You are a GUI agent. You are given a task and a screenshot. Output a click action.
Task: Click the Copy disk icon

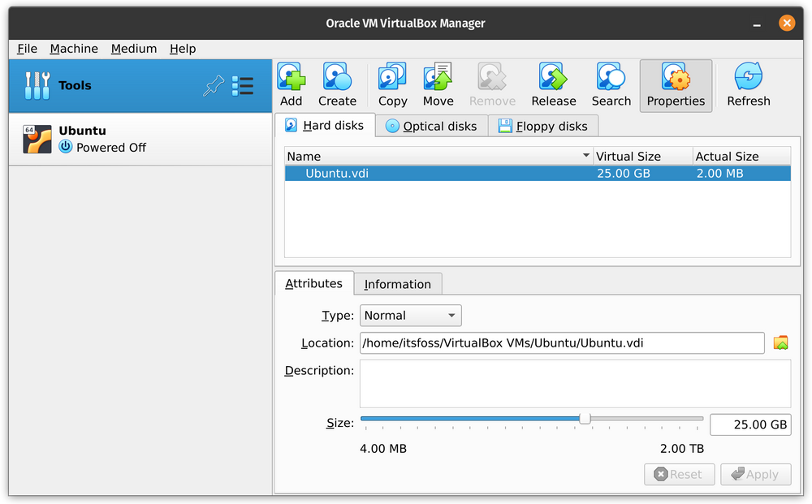pyautogui.click(x=392, y=78)
